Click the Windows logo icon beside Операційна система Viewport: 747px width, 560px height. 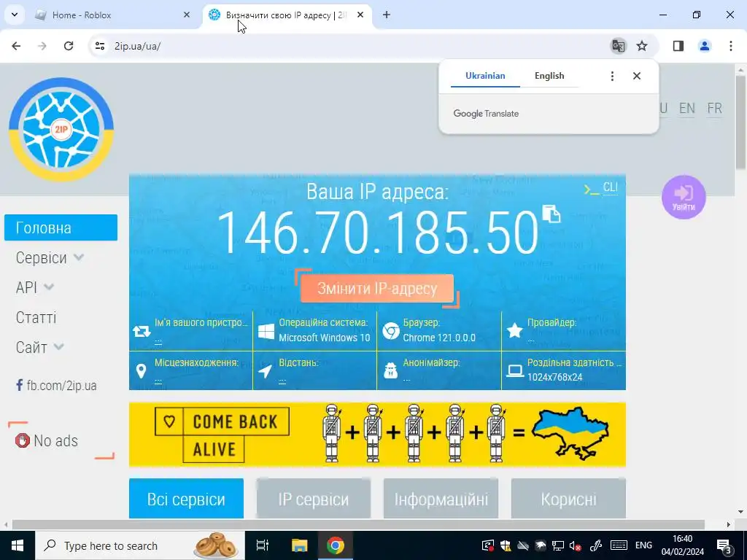pos(266,331)
